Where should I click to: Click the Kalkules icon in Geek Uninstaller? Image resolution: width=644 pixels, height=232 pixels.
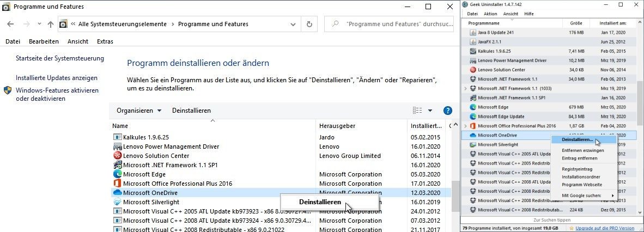pos(473,51)
